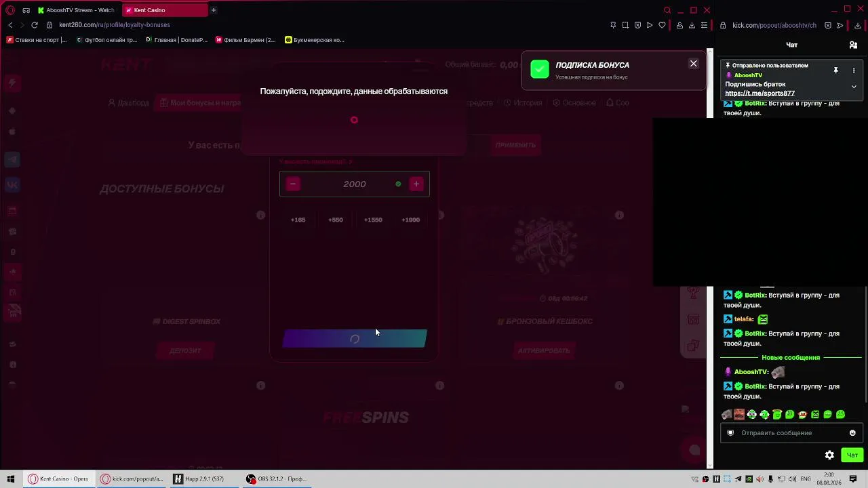The height and width of the screenshot is (488, 868).
Task: Click the snapshot icon in Kent toolbar
Action: pyautogui.click(x=625, y=25)
